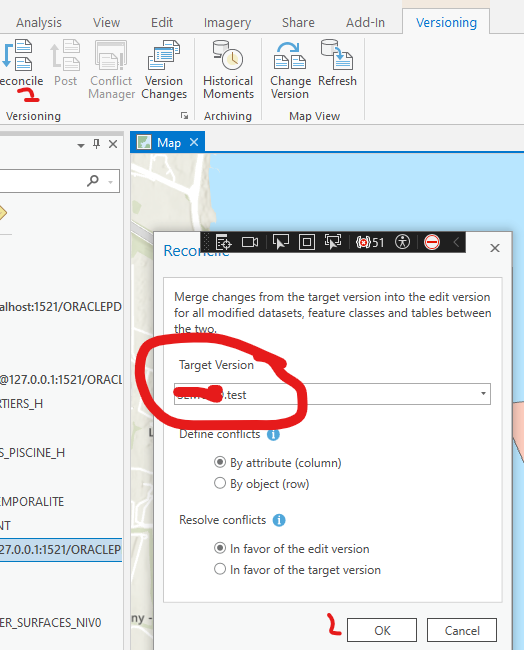
Task: Close the Reconcile dialog
Action: click(x=495, y=248)
